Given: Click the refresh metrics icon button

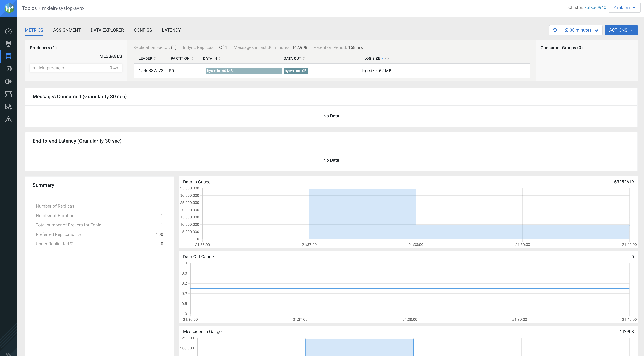Looking at the screenshot, I should (555, 30).
